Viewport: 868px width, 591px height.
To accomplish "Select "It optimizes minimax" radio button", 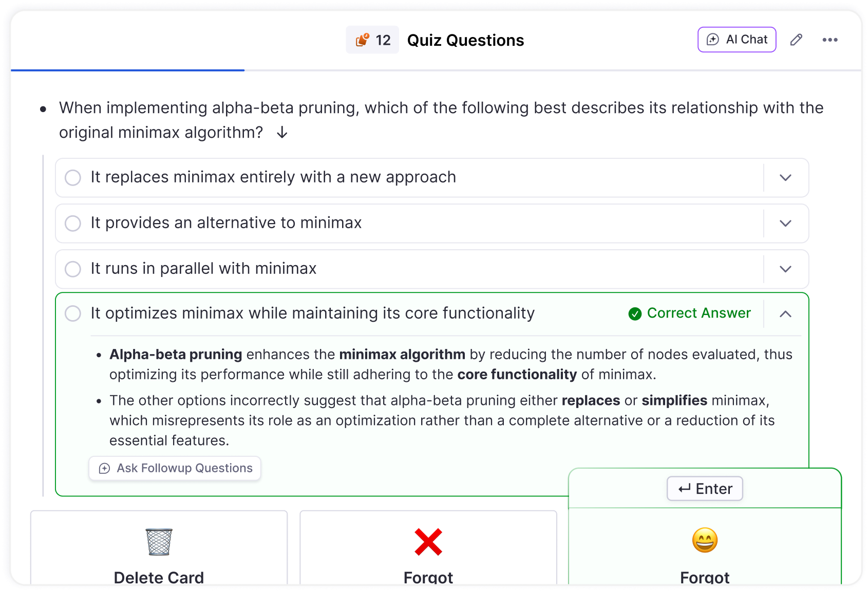I will pos(73,313).
